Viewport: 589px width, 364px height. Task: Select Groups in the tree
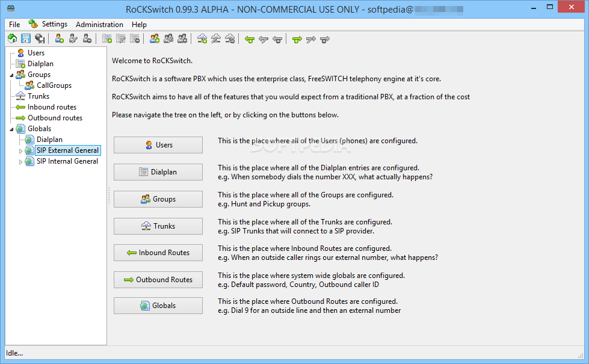[39, 75]
